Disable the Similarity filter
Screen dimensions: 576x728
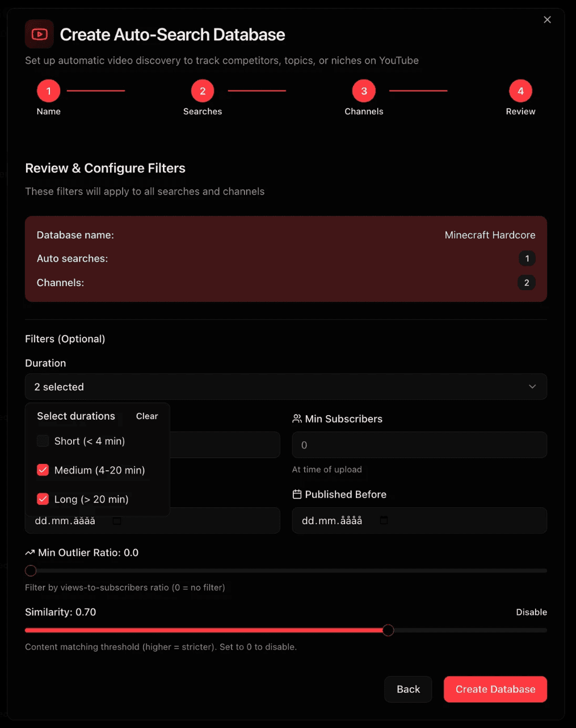(531, 612)
